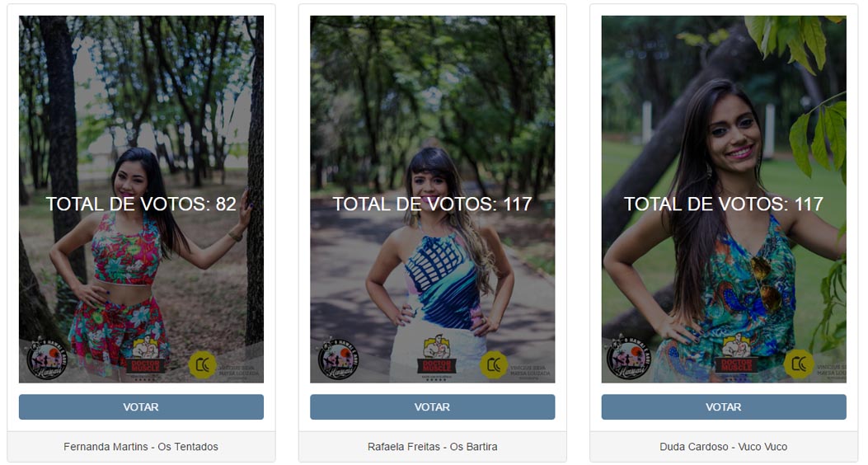This screenshot has width=868, height=465.
Task: Click the Doctor Muscle logo on Fernanda's photo
Action: pyautogui.click(x=145, y=358)
